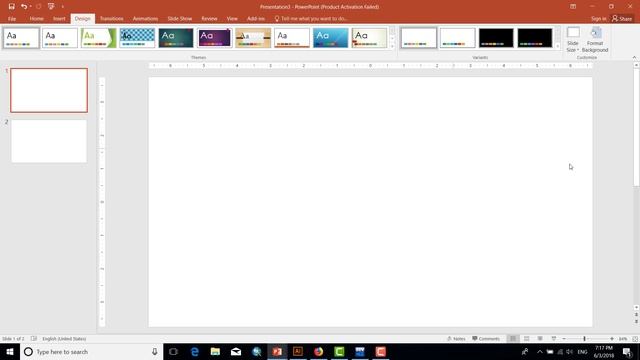Select slide 1 thumbnail

[x=49, y=90]
